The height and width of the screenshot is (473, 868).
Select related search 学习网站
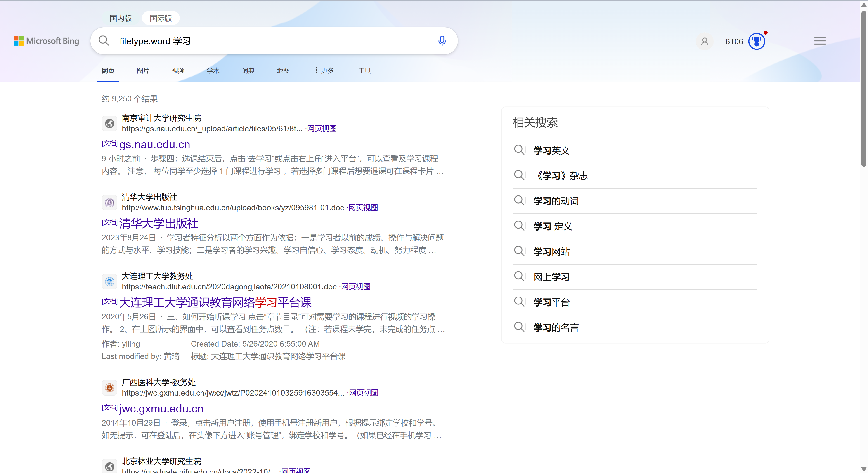point(551,252)
